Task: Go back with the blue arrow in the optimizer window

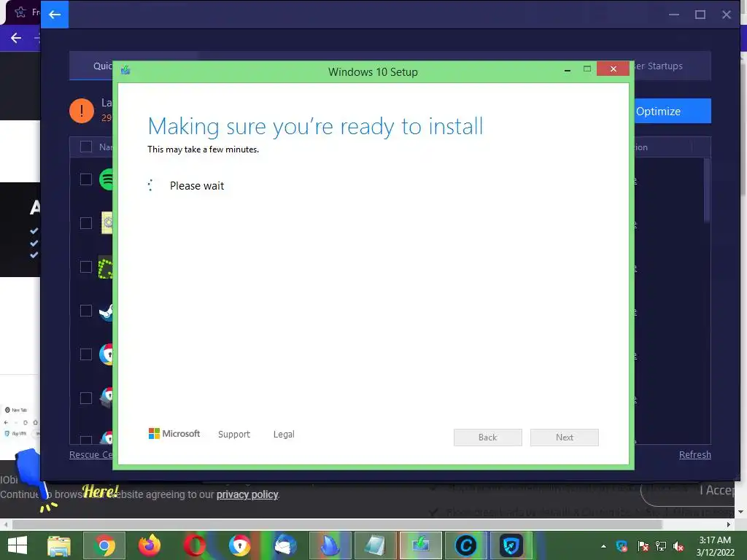Action: click(x=55, y=15)
